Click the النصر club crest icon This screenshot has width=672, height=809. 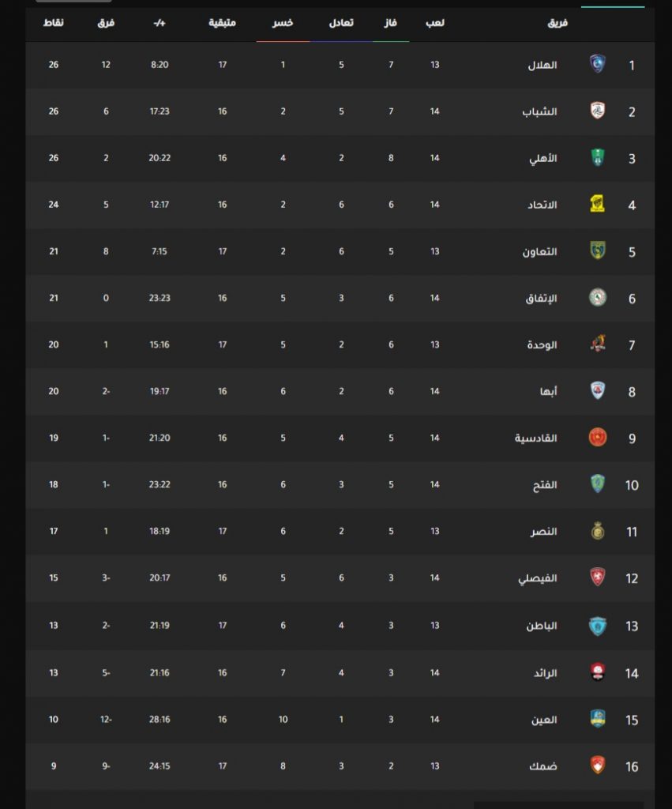[x=598, y=532]
